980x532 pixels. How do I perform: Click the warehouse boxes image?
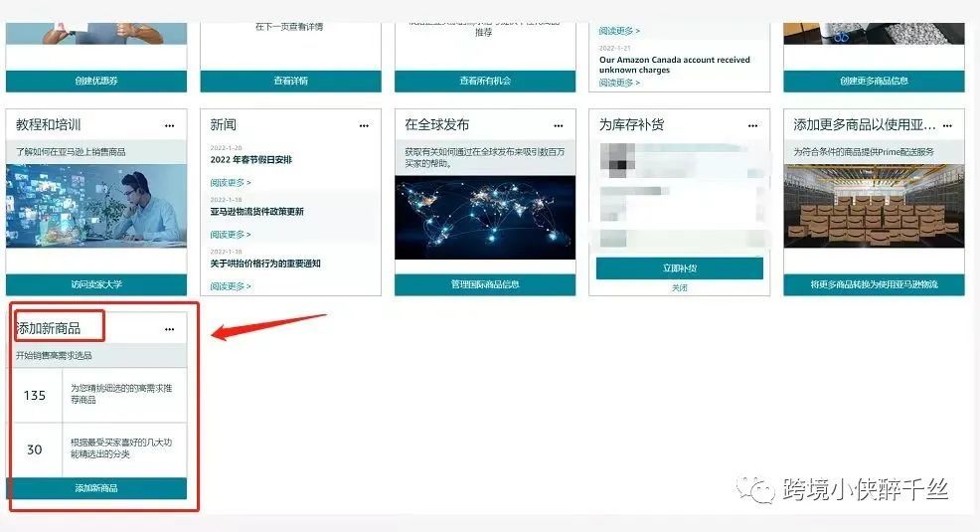[874, 206]
